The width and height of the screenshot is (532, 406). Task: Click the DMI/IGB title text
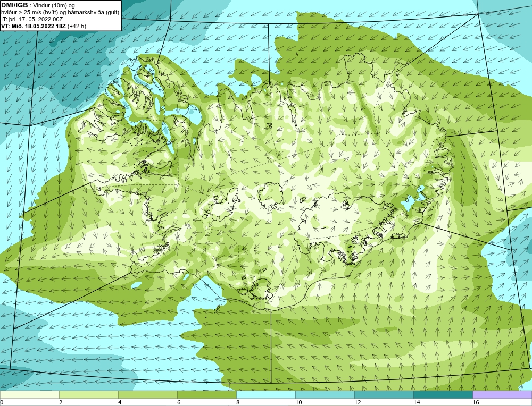[14, 5]
